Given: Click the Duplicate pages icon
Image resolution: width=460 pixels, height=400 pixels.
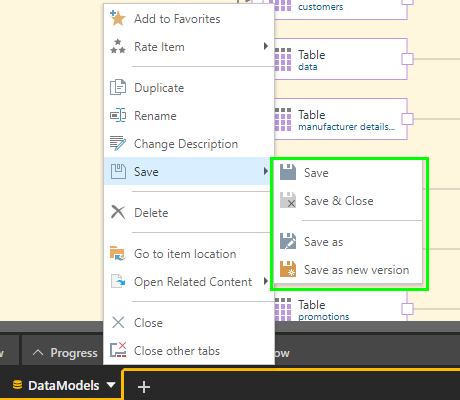Looking at the screenshot, I should 118,88.
